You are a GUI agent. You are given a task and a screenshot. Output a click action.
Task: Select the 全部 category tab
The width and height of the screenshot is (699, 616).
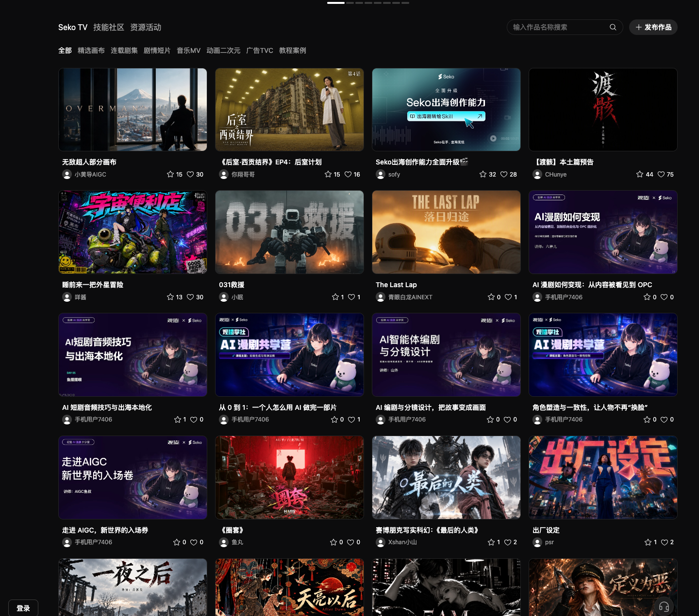click(65, 50)
